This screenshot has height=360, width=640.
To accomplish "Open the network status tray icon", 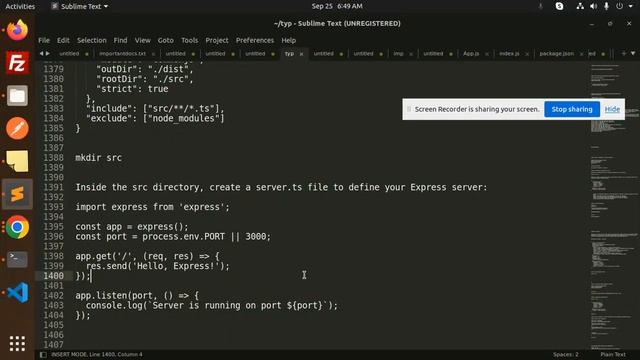I will pos(580,6).
